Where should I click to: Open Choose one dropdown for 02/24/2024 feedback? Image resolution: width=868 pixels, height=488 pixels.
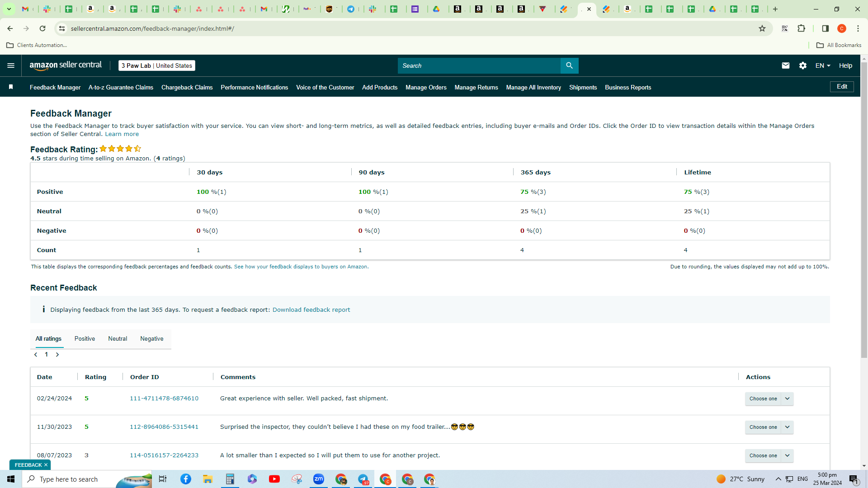point(769,399)
